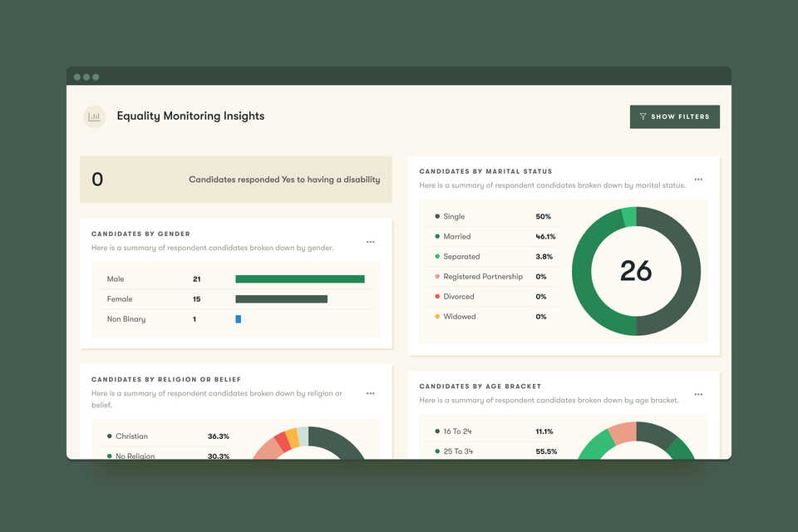Click the Equality Monitoring Insights title
The width and height of the screenshot is (798, 532).
[x=190, y=116]
